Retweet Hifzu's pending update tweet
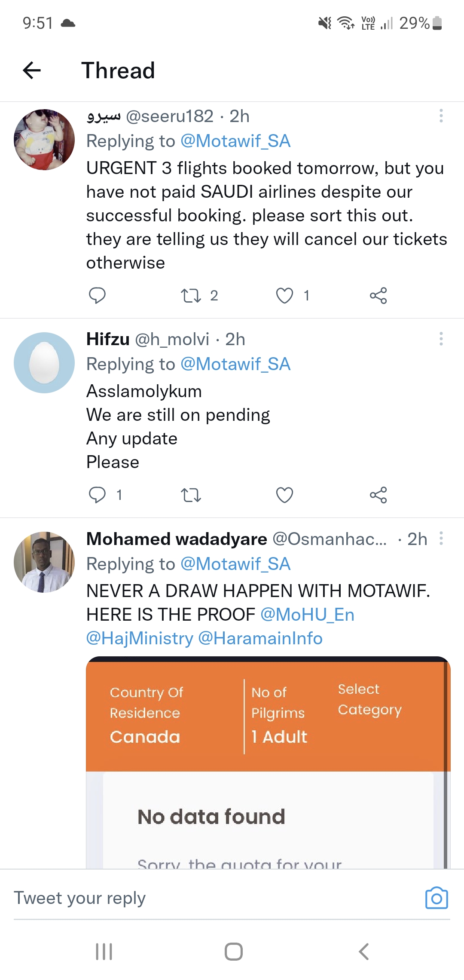The width and height of the screenshot is (464, 980). pos(191,495)
